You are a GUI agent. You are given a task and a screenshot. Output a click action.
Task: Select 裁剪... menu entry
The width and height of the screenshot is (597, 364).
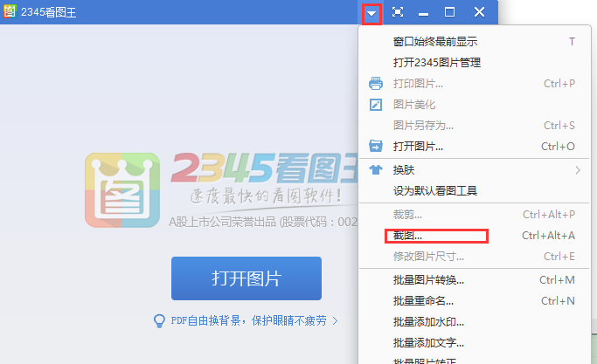point(474,215)
